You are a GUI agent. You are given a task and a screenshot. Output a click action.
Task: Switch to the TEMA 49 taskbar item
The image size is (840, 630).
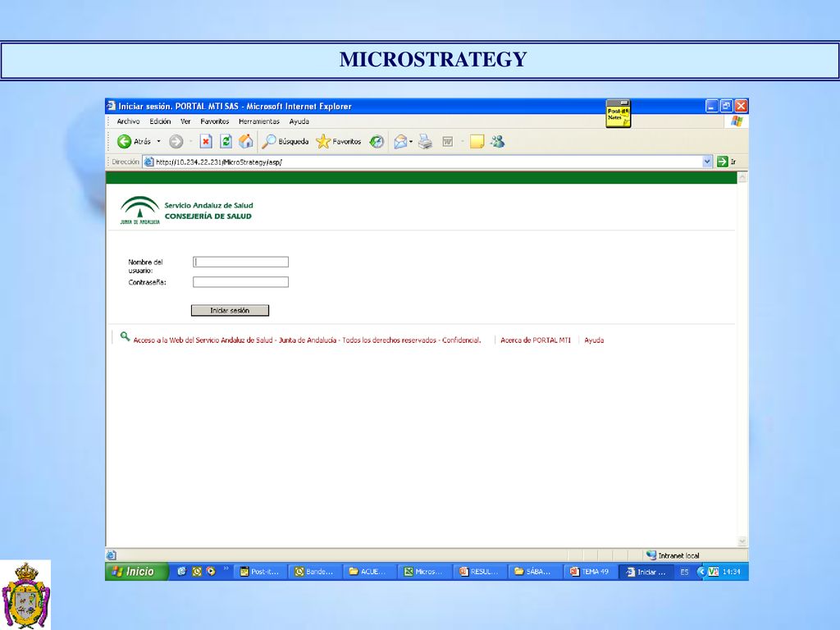590,572
